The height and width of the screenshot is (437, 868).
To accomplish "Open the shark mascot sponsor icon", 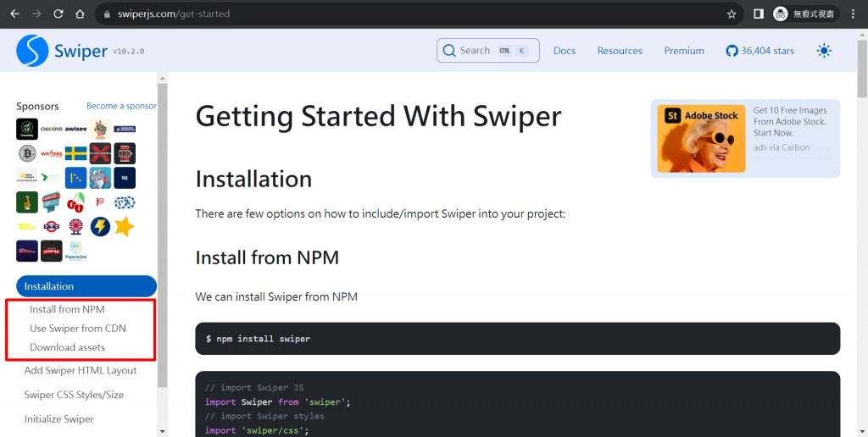I will click(x=100, y=178).
